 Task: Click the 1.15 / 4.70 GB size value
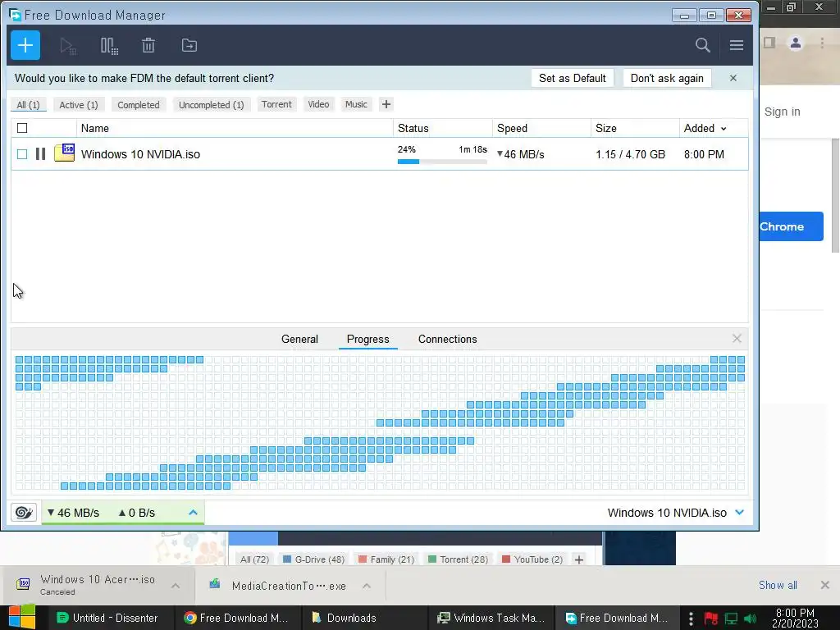630,154
